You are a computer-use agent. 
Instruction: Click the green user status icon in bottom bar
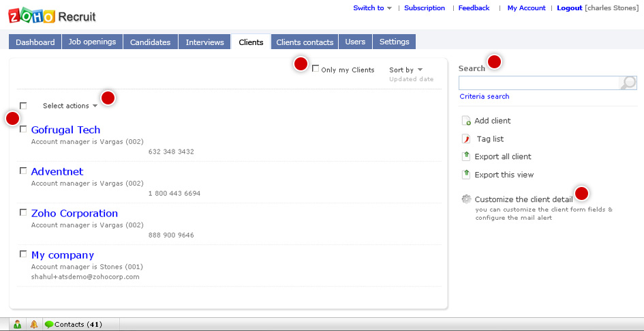pyautogui.click(x=17, y=324)
